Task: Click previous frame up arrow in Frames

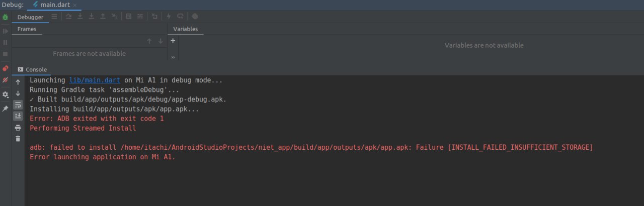Action: tap(149, 41)
